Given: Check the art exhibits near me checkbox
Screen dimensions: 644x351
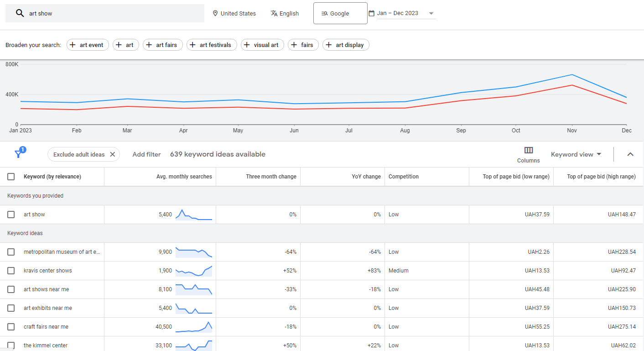Looking at the screenshot, I should 11,308.
